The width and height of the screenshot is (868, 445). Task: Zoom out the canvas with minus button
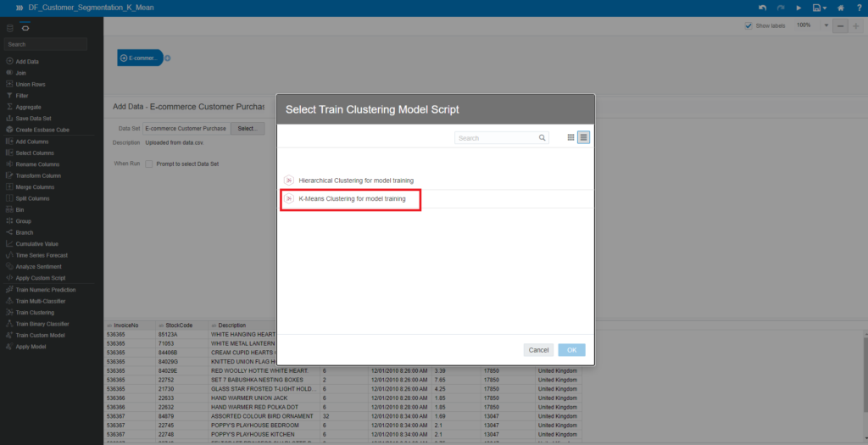[840, 26]
